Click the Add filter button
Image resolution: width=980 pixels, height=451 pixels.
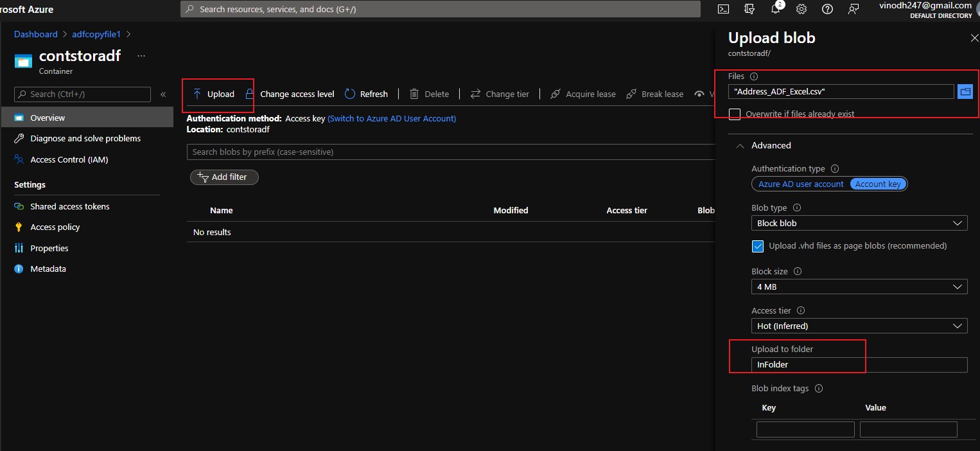pos(224,177)
